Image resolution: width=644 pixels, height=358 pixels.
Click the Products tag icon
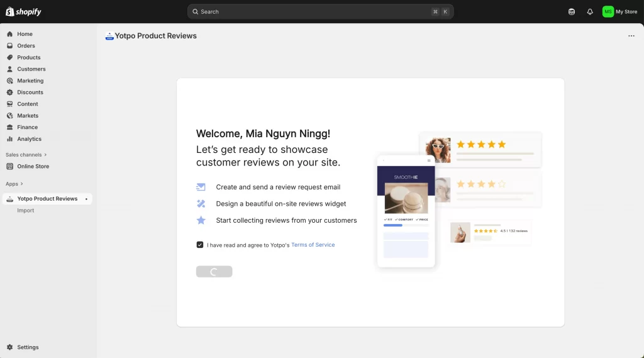point(10,57)
